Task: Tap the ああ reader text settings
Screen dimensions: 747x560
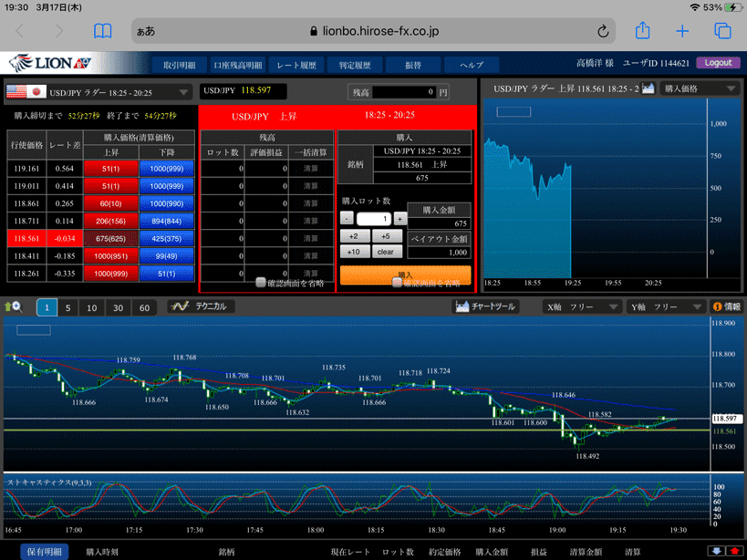Action: pyautogui.click(x=146, y=31)
